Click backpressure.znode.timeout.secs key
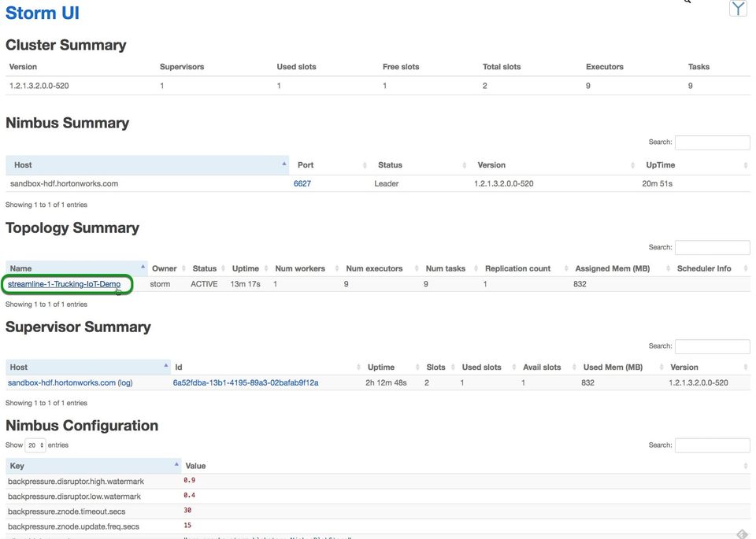This screenshot has height=539, width=756. [x=66, y=511]
